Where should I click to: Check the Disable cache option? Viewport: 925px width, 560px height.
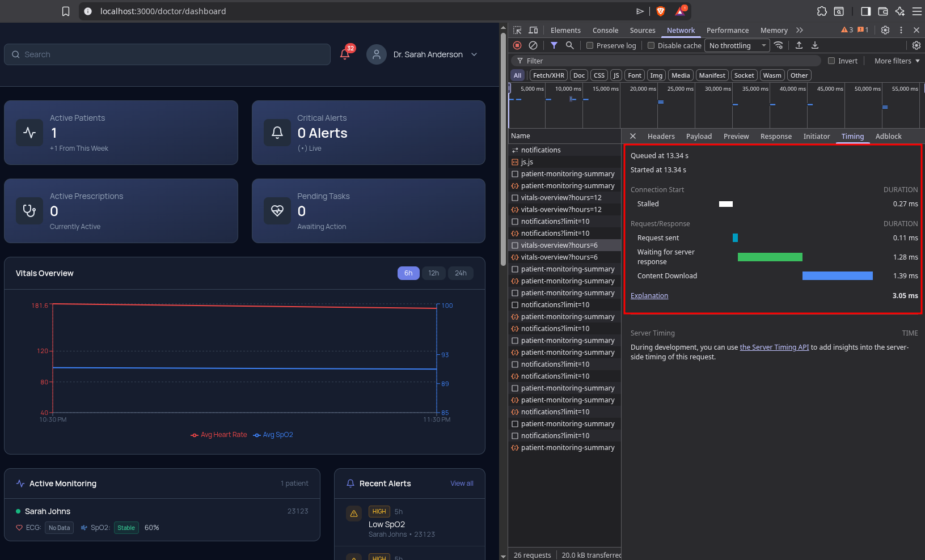point(651,46)
